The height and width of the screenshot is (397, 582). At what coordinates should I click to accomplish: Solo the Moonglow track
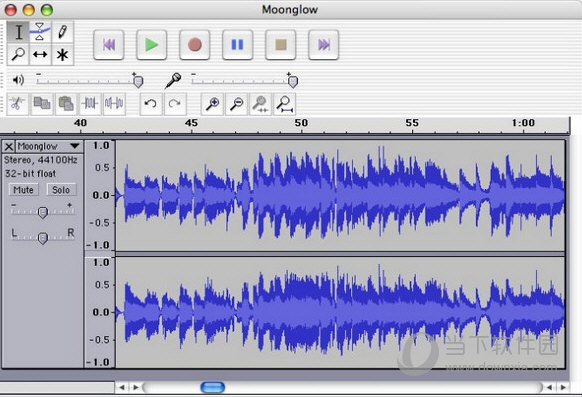coord(61,190)
